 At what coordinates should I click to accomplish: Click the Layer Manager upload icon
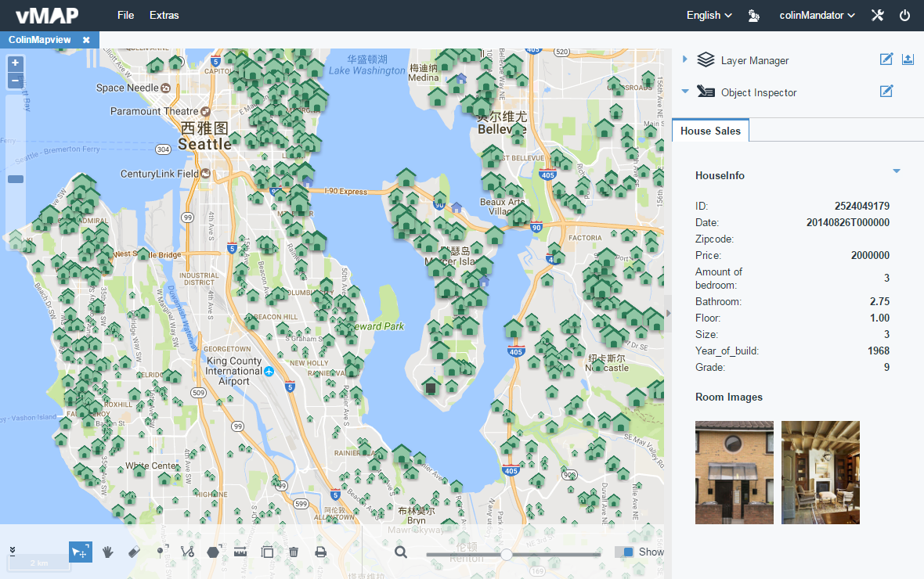pyautogui.click(x=908, y=59)
